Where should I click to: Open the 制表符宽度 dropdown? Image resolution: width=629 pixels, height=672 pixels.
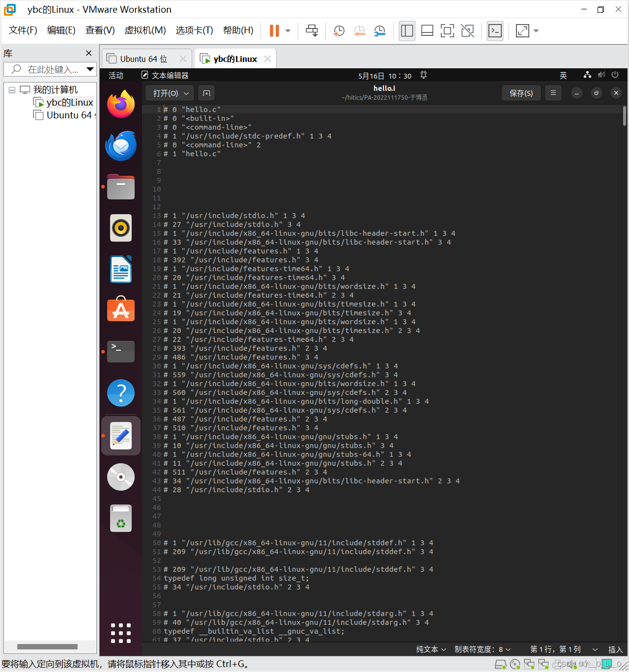483,649
